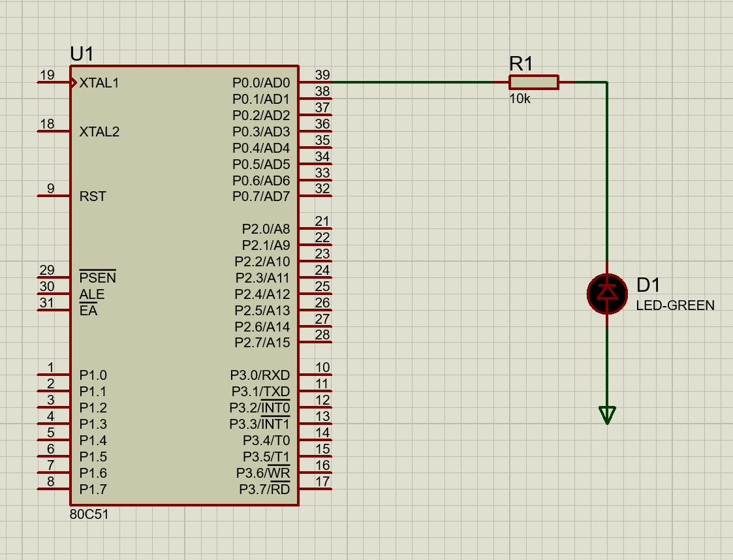Click the P0.7/AD7 pin label

(x=261, y=196)
